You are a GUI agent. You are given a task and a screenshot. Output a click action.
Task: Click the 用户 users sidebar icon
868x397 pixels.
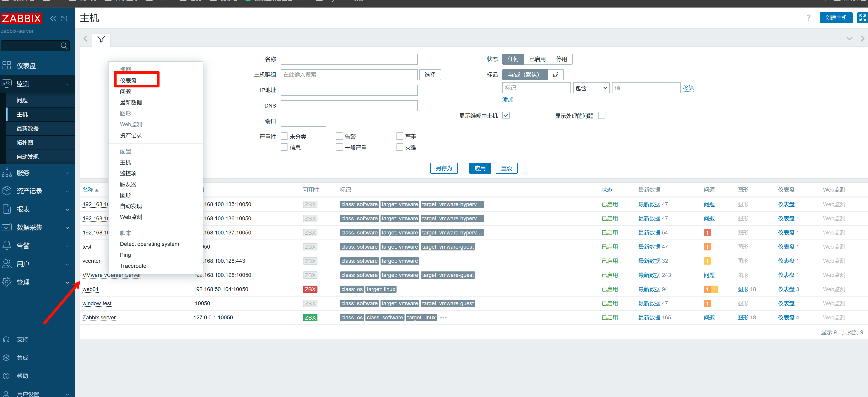point(6,264)
